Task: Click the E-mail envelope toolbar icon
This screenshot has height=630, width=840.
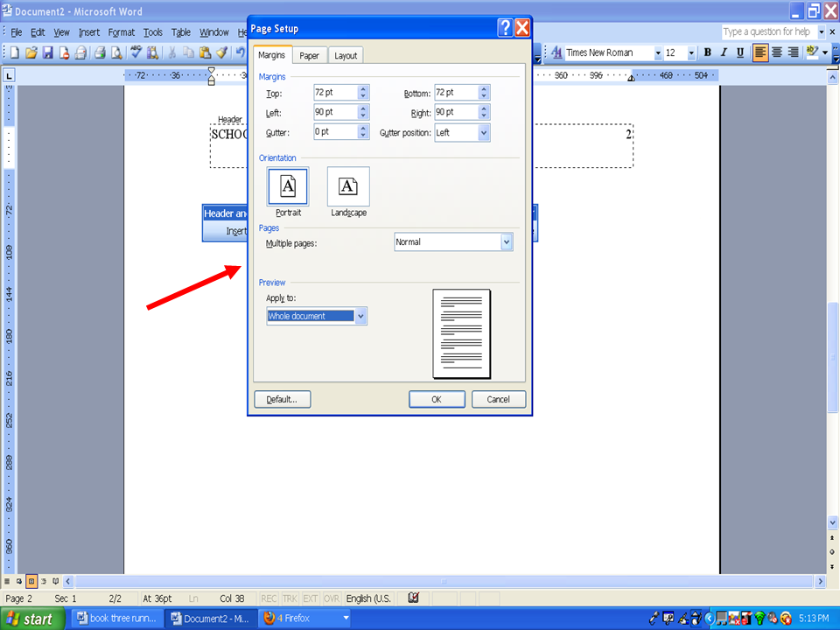Action: tap(80, 52)
